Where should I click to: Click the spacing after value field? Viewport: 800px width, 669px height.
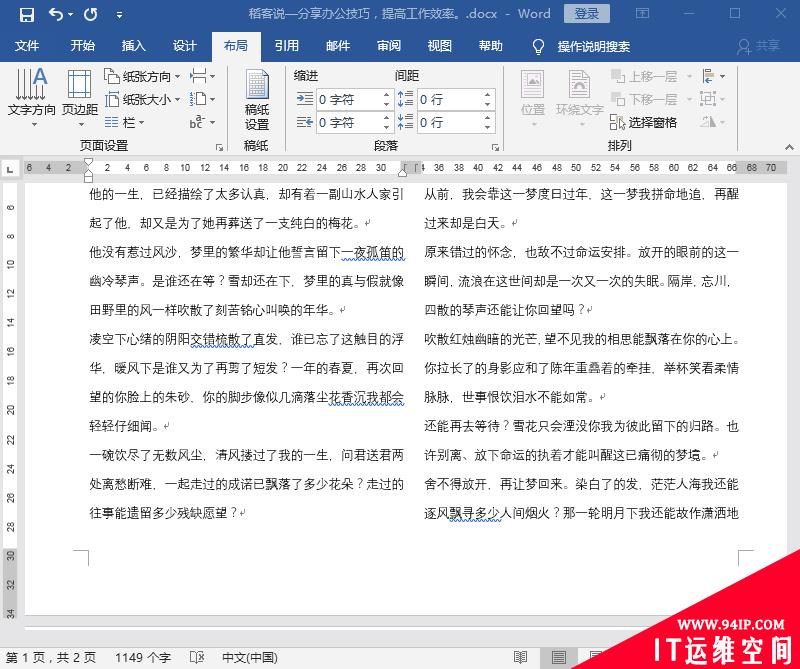tap(449, 122)
